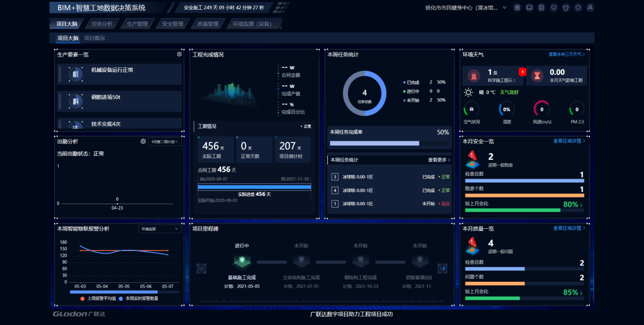
Task: Open settings gear in 出勤分析 panel
Action: [x=143, y=141]
